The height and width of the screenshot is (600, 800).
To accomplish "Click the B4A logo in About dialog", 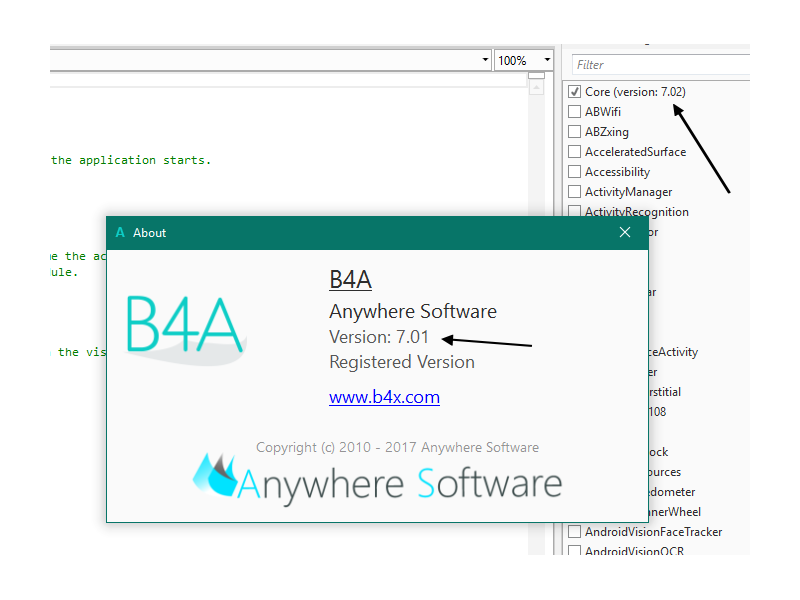I will pyautogui.click(x=186, y=329).
